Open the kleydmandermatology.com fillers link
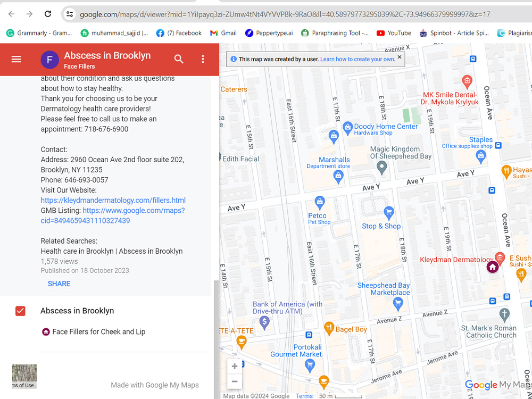 click(113, 200)
